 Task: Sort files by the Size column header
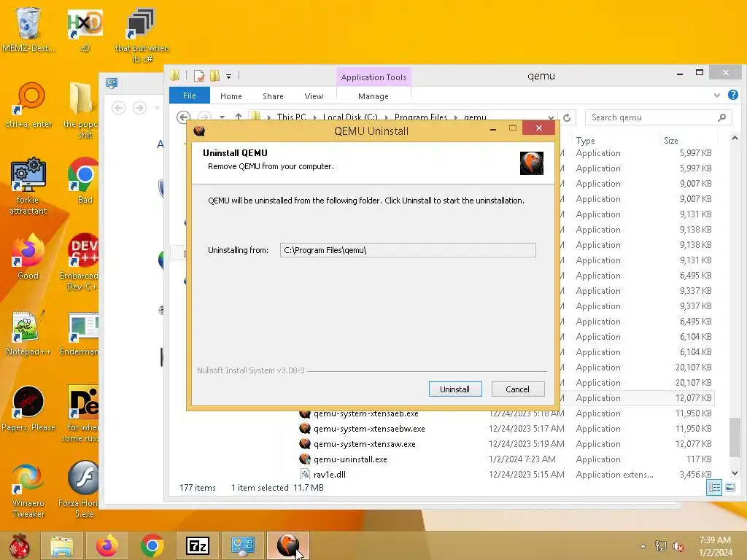point(671,141)
